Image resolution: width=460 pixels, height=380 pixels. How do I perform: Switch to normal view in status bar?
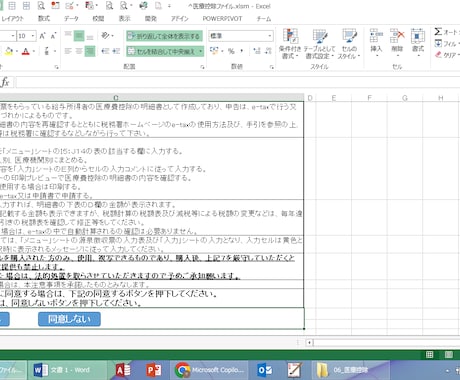429,355
